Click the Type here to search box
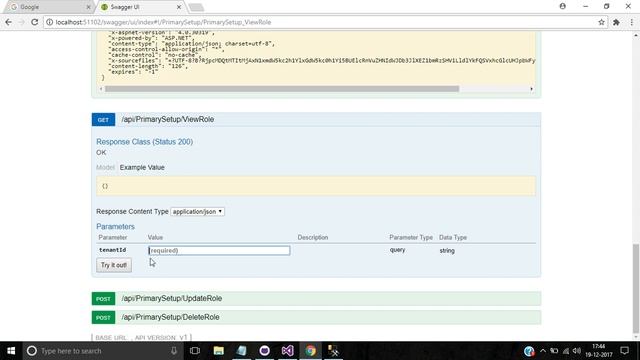The image size is (640, 360). click(x=102, y=351)
